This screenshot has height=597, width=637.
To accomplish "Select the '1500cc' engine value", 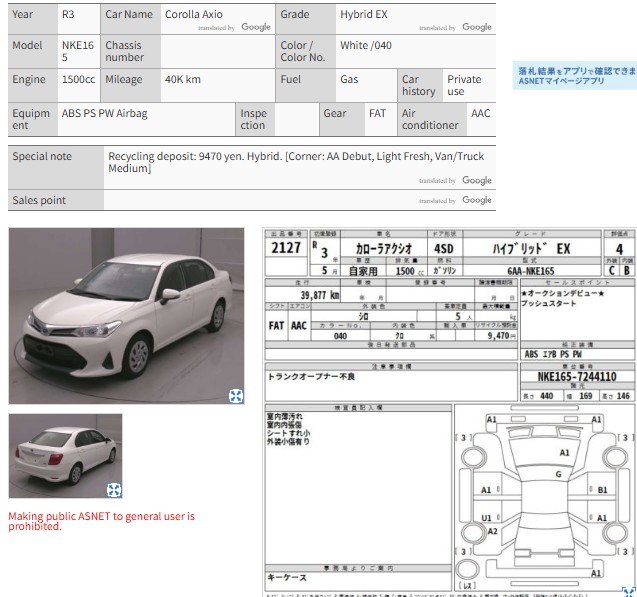I will [78, 79].
